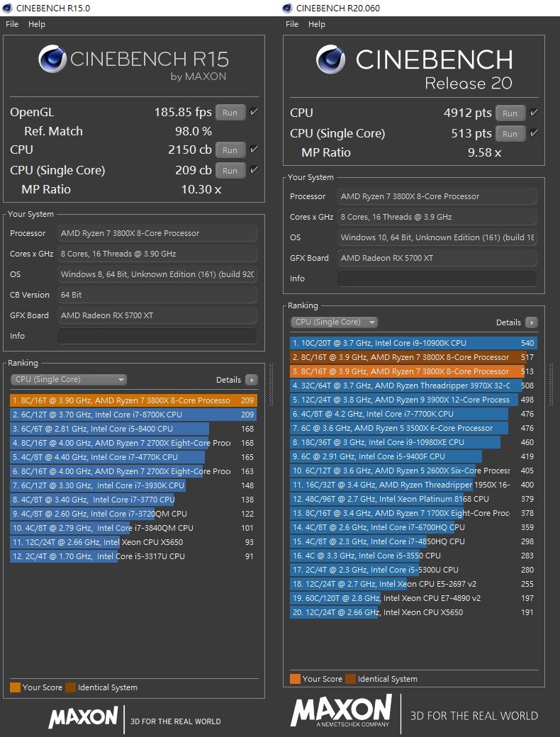This screenshot has height=737, width=560.
Task: Run the CPU benchmark in R15
Action: pos(230,150)
